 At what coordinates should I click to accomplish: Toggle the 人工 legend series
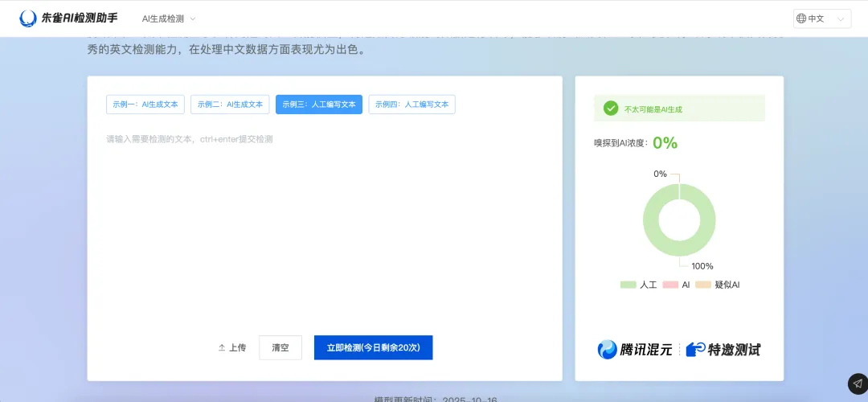click(x=639, y=285)
